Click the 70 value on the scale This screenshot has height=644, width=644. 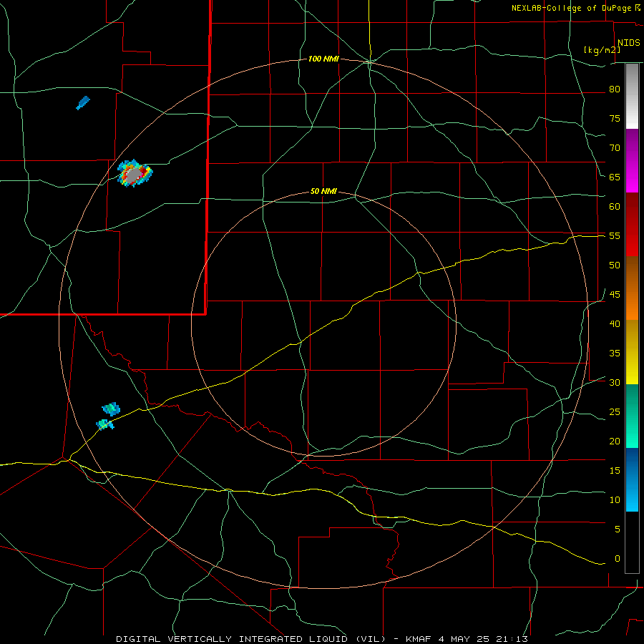(x=615, y=148)
